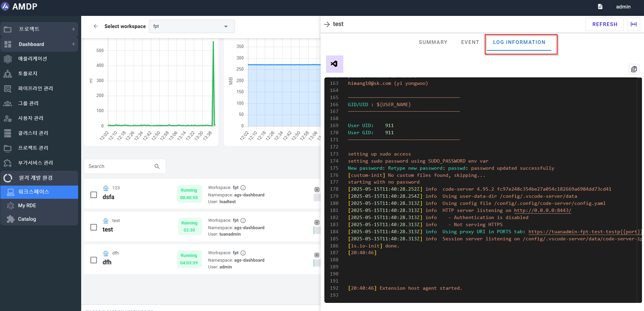
Task: Click the workspace dropdown caret arrow
Action: (x=226, y=26)
